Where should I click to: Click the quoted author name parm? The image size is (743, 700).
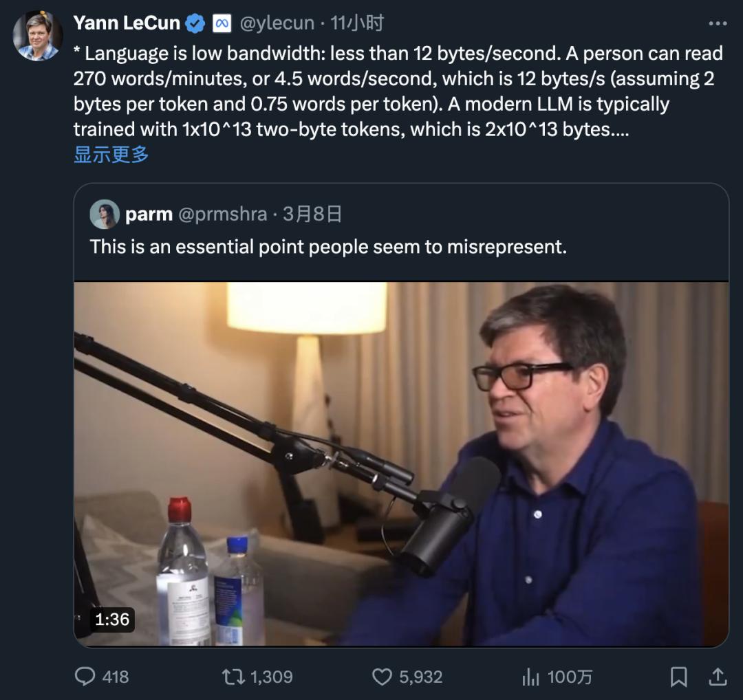(x=149, y=215)
